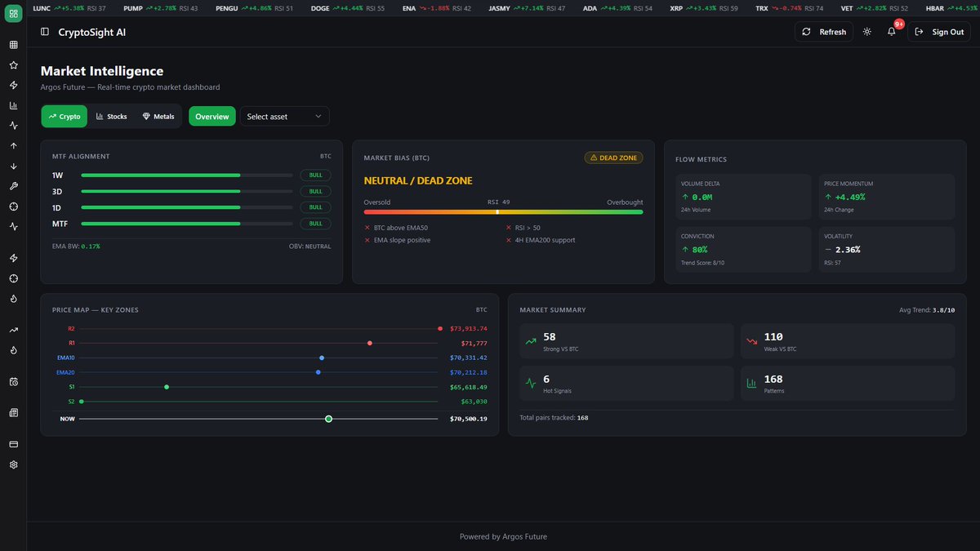Switch to the Stocks tab
980x551 pixels.
[111, 117]
